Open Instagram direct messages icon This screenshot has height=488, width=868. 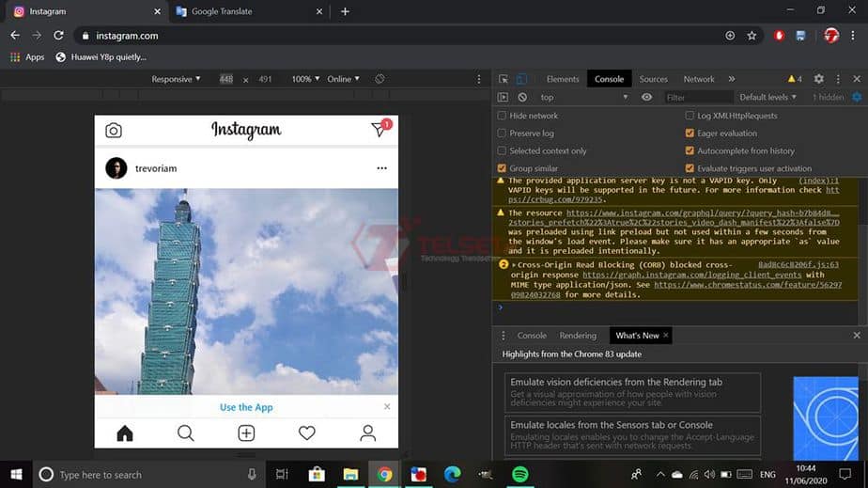[x=379, y=130]
